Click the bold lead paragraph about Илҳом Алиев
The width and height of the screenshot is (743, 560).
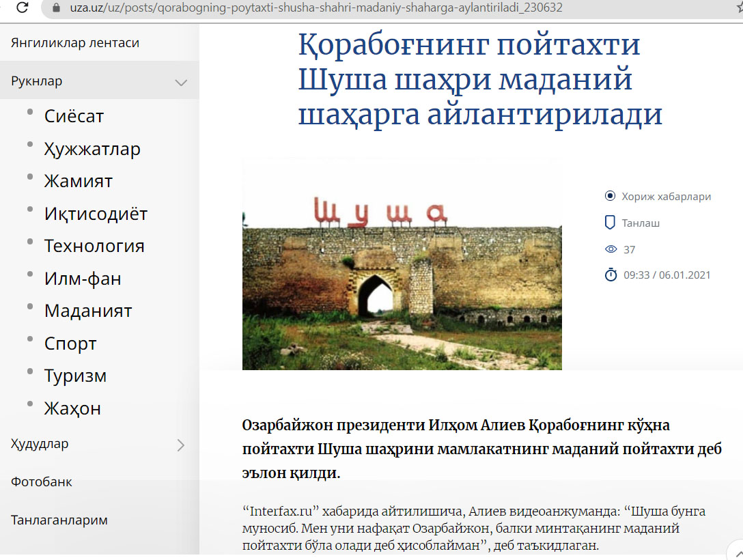click(x=482, y=449)
